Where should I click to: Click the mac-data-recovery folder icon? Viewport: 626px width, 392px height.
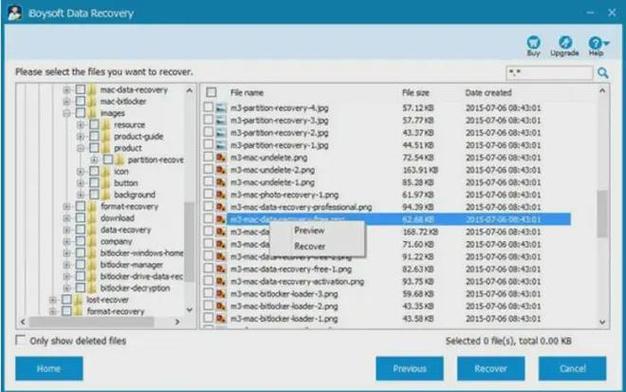92,90
